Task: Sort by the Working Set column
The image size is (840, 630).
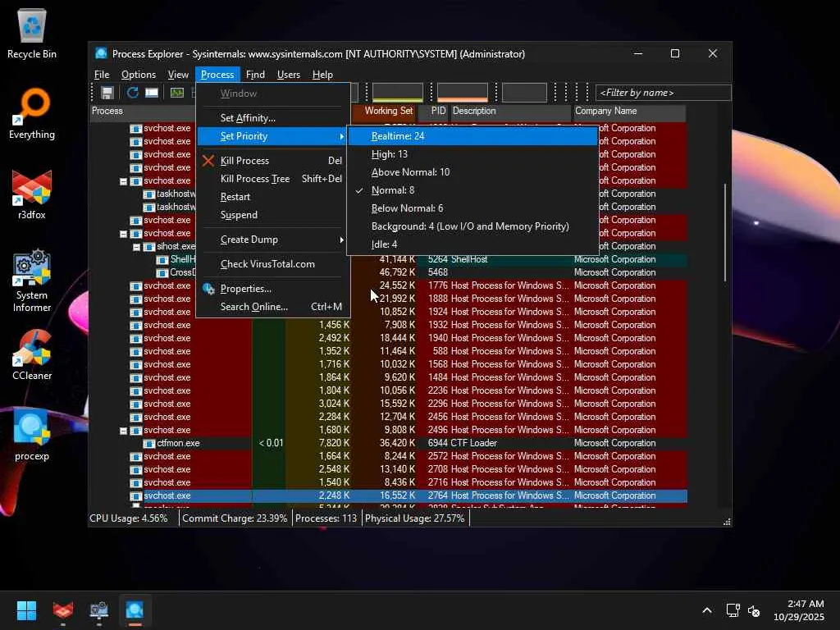Action: (x=384, y=111)
